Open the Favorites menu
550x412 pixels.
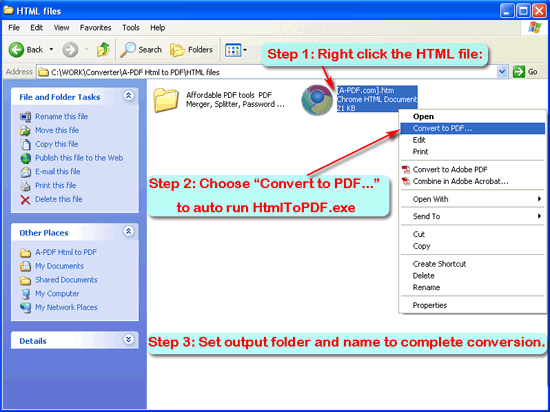pos(95,28)
